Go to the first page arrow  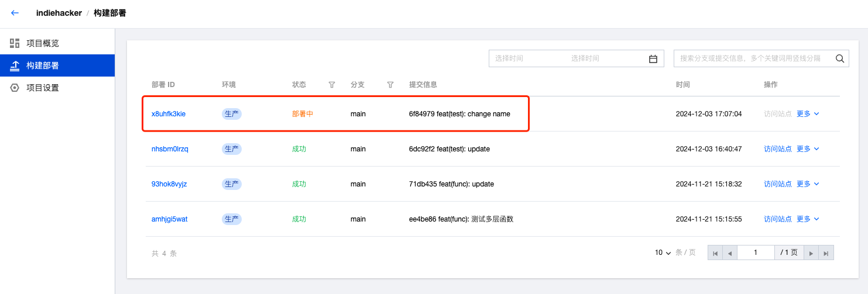(x=715, y=253)
